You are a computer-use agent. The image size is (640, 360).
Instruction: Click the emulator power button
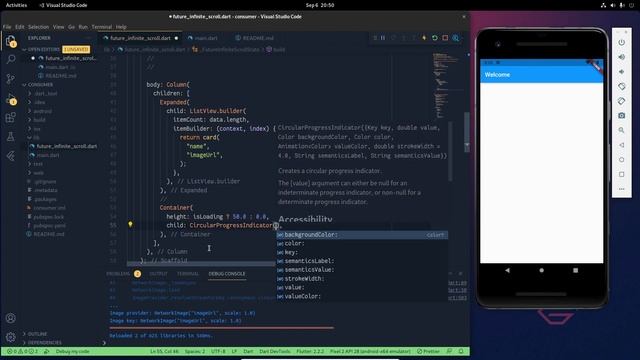click(x=621, y=42)
